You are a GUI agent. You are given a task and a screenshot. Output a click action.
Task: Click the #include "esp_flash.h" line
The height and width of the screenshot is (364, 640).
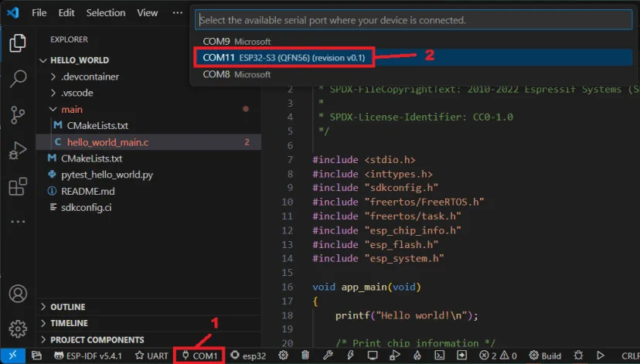375,244
